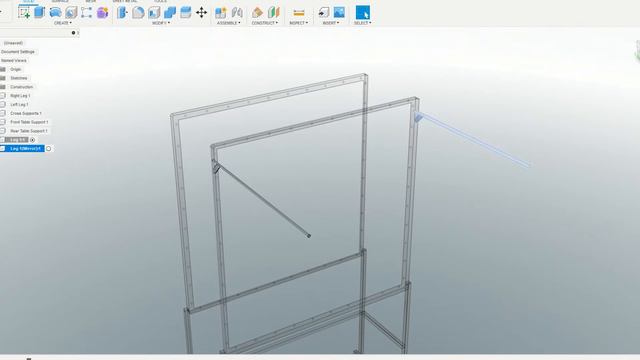Select the (Unsaved) root document node
The height and width of the screenshot is (360, 640).
click(x=13, y=43)
